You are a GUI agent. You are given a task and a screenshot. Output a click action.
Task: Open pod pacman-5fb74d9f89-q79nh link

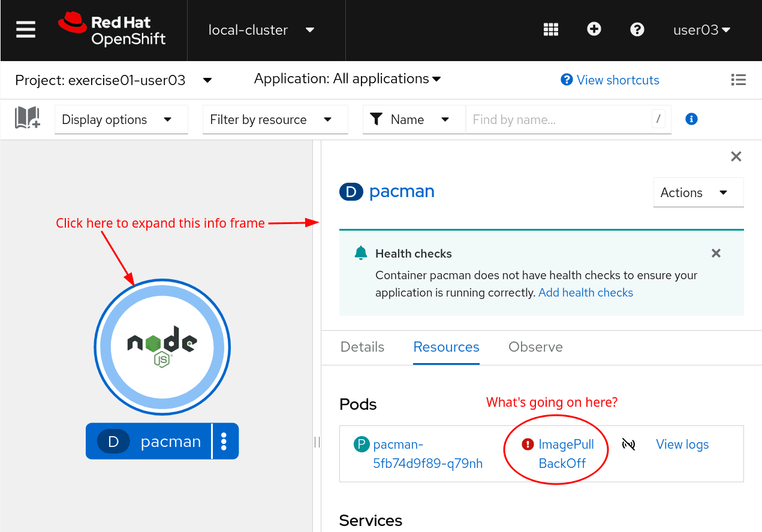click(428, 454)
